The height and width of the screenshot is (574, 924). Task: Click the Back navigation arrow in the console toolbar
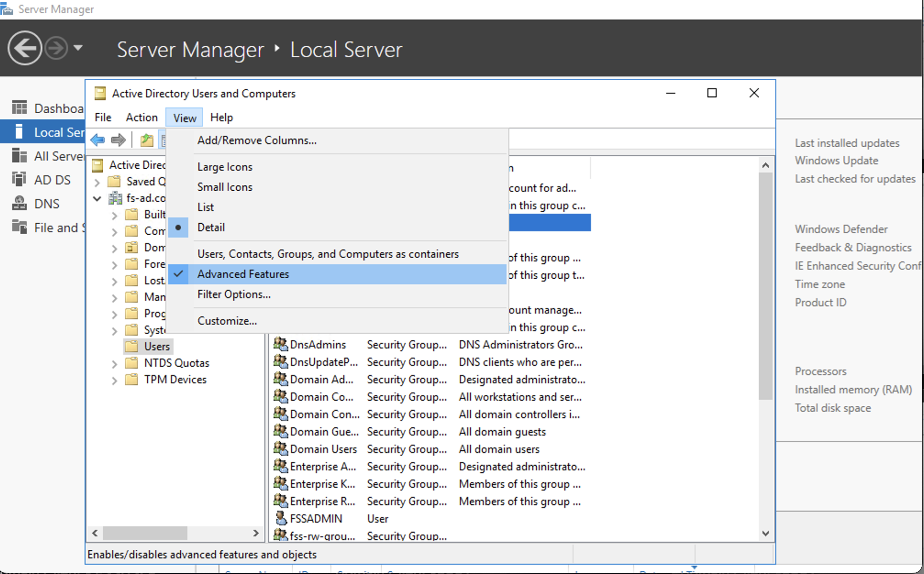click(97, 139)
